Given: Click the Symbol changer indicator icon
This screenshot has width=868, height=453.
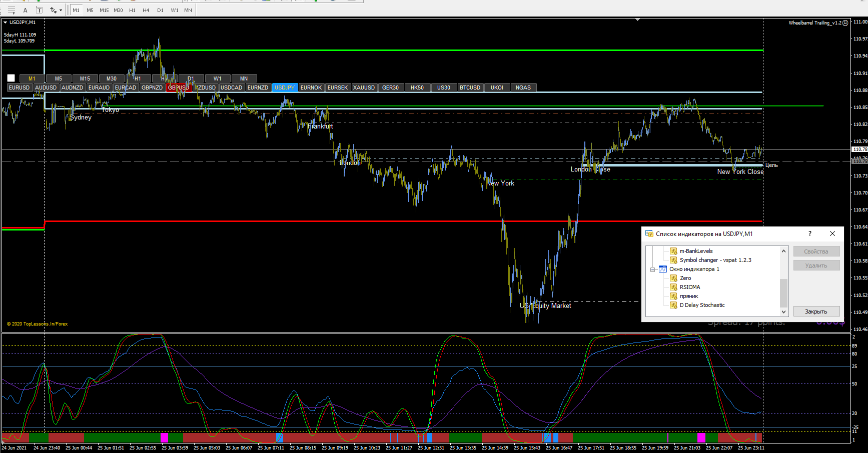Looking at the screenshot, I should pos(674,260).
